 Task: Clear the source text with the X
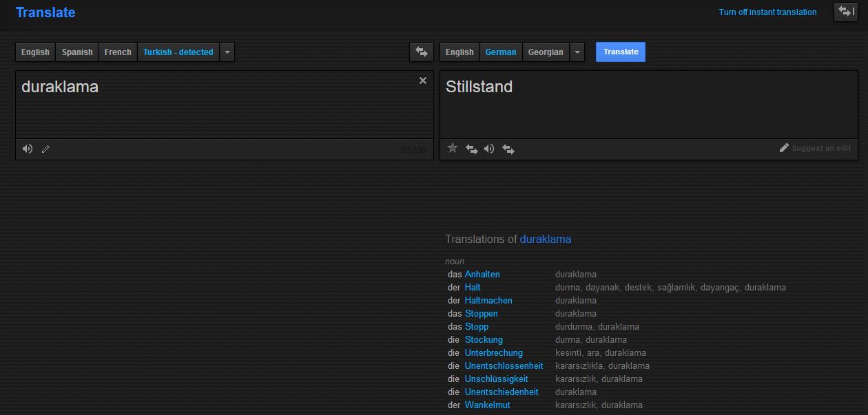pos(423,81)
